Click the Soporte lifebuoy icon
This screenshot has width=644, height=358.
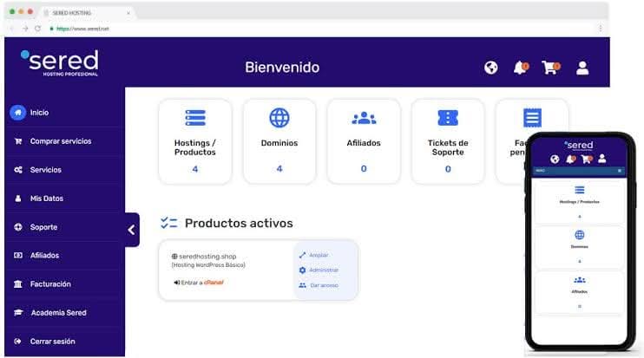(x=18, y=227)
